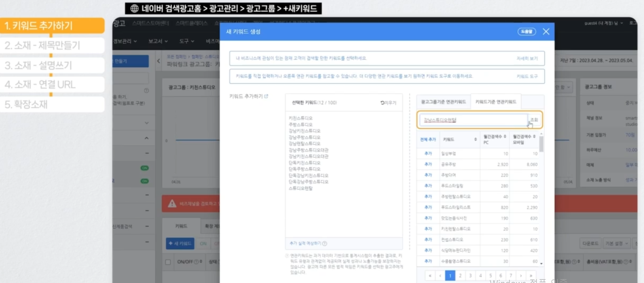
Task: Click the 조회 search button
Action: coord(534,120)
